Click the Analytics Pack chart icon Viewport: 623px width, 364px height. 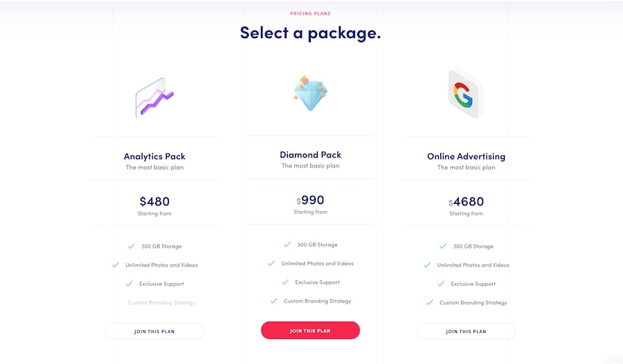[154, 98]
